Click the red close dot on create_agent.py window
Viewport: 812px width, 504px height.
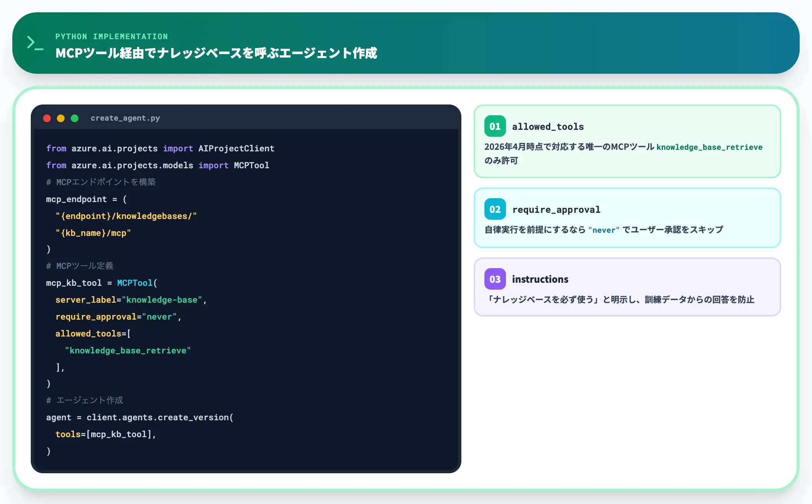[x=47, y=118]
